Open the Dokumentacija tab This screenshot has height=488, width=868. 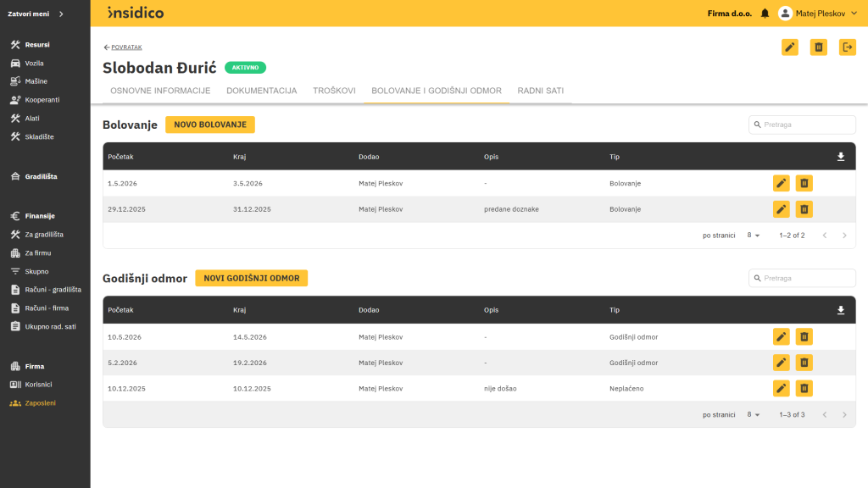261,91
